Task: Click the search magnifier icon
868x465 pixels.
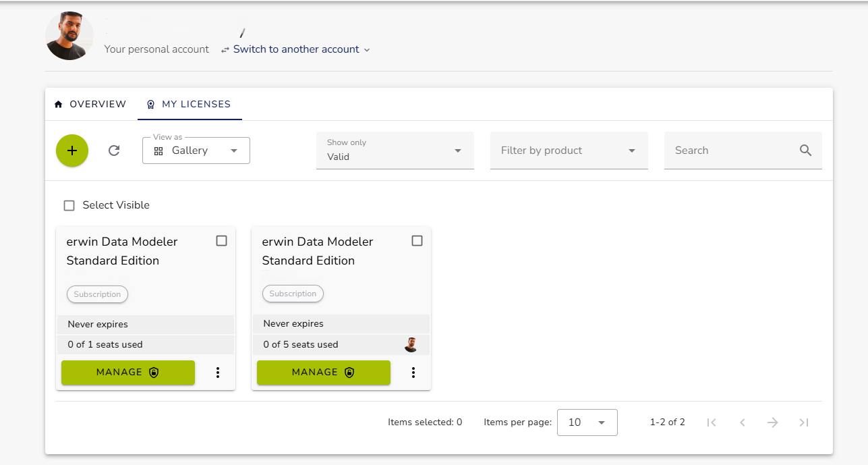Action: point(805,151)
